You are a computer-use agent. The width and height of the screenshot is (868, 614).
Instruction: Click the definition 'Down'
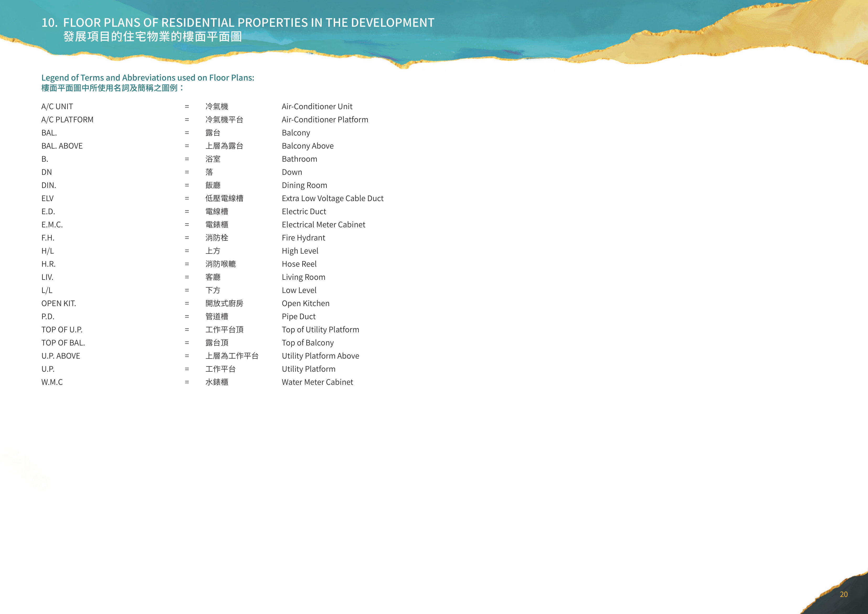[292, 172]
